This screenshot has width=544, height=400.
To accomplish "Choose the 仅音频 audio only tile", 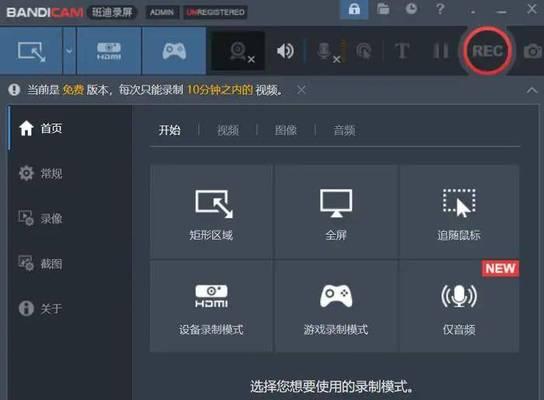I will (x=459, y=306).
